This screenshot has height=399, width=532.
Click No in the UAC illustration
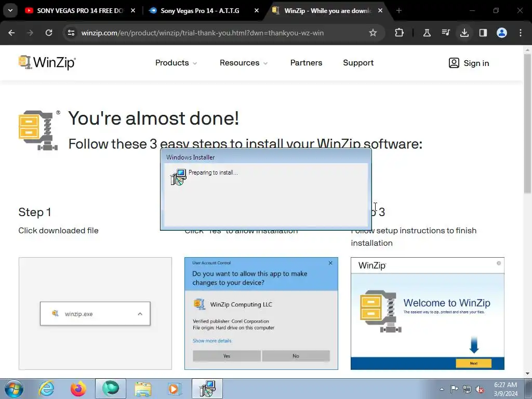point(296,355)
